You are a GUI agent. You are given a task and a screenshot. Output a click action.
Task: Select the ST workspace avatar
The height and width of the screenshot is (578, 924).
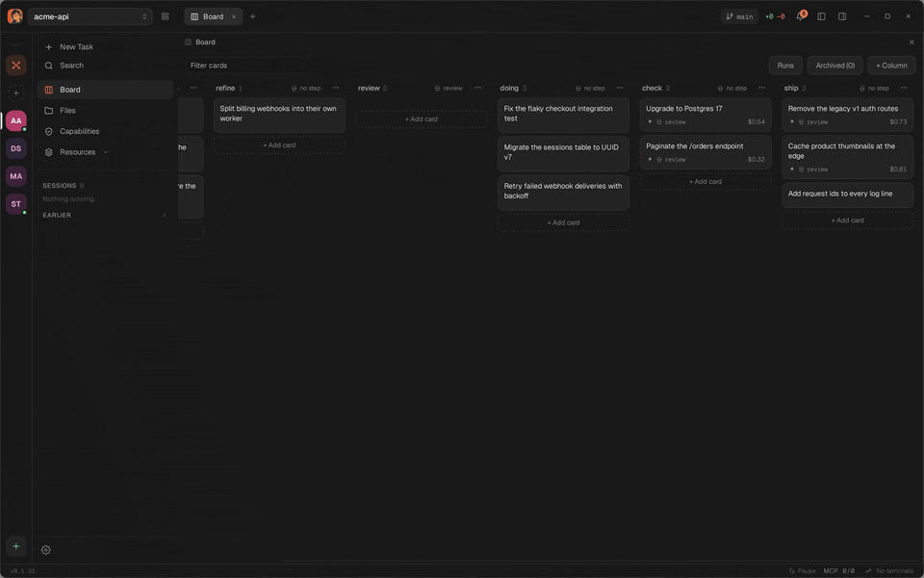(x=16, y=204)
